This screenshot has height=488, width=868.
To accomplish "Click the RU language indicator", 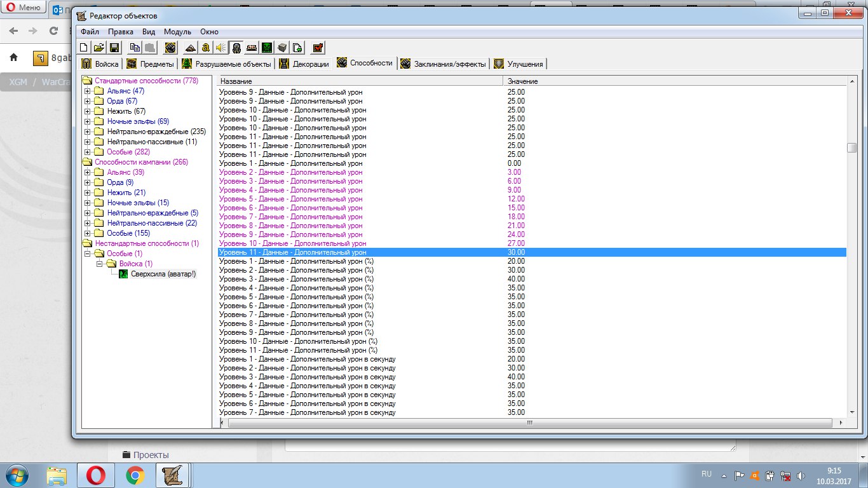I will click(707, 474).
